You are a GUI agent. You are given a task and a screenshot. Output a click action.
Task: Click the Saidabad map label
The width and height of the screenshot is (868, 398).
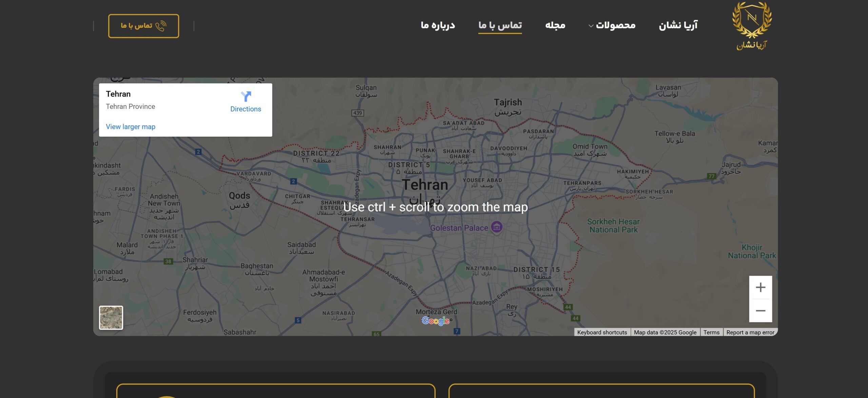pyautogui.click(x=301, y=248)
